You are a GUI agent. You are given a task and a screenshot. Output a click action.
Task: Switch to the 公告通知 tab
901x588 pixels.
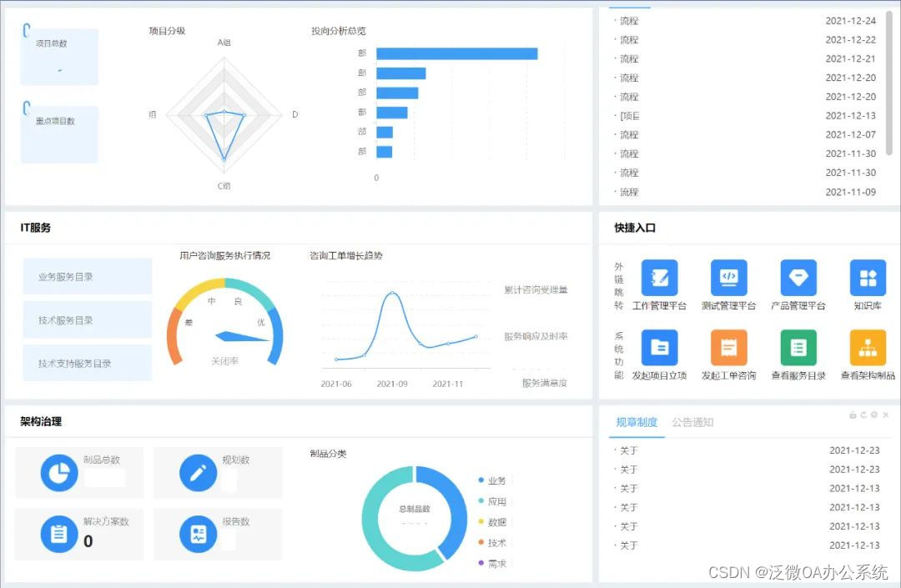(693, 423)
